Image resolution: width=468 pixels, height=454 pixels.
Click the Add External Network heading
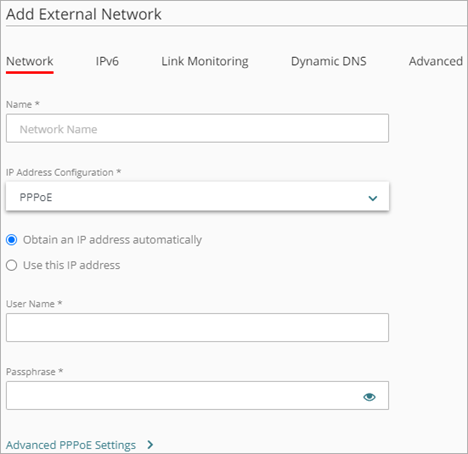point(84,14)
